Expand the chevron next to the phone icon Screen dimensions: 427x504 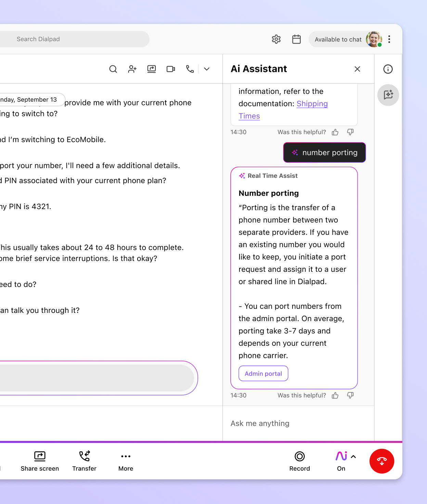(207, 69)
